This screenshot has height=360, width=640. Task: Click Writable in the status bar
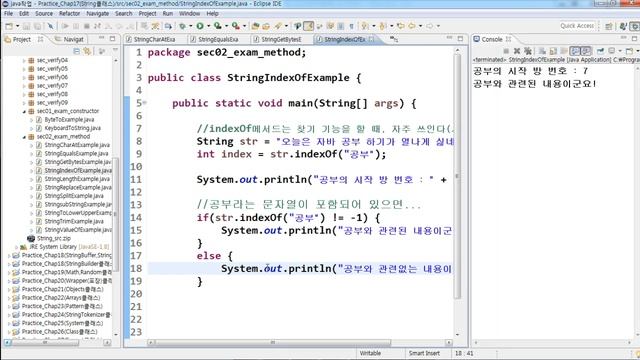click(x=370, y=353)
